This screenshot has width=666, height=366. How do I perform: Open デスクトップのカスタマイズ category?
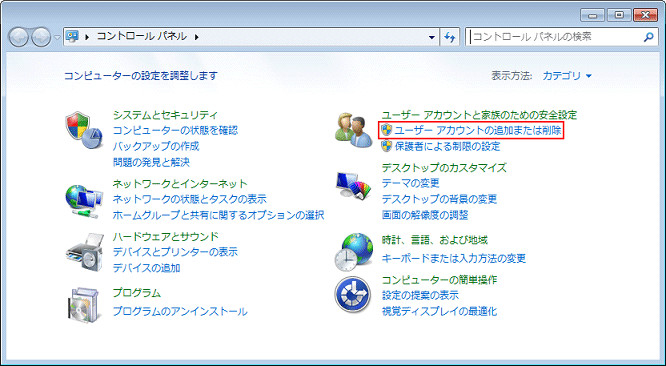[x=444, y=168]
